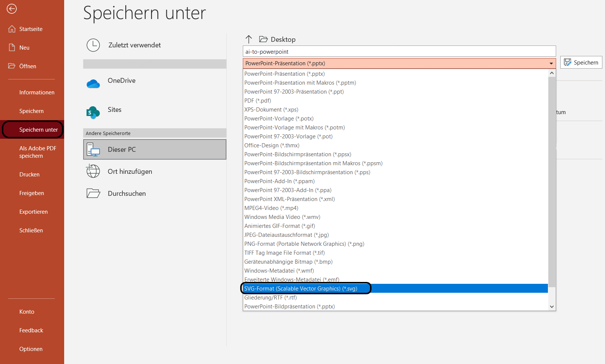The height and width of the screenshot is (364, 605).
Task: Browse folders with the Durchsuchen icon
Action: [93, 193]
